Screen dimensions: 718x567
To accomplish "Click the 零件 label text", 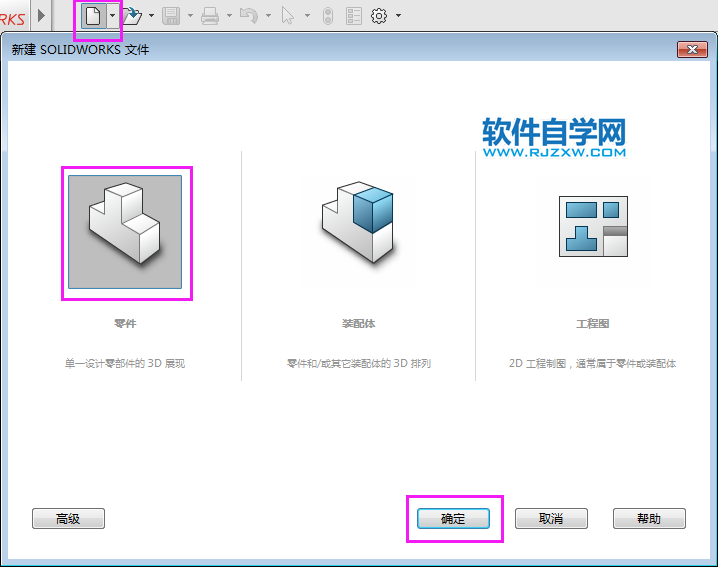I will click(125, 324).
